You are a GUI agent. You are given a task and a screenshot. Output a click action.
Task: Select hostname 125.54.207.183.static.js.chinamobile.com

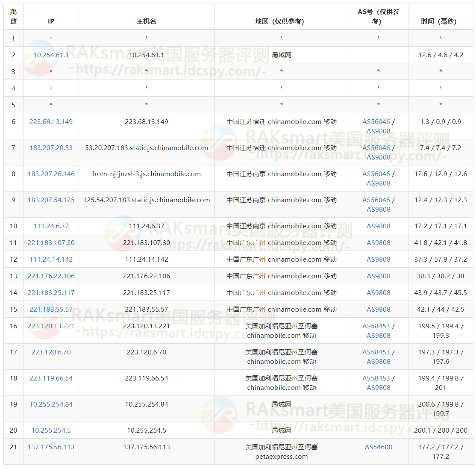point(147,200)
